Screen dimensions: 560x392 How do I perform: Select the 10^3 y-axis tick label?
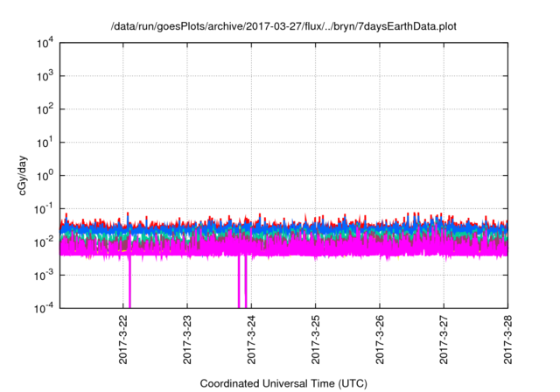pyautogui.click(x=45, y=76)
